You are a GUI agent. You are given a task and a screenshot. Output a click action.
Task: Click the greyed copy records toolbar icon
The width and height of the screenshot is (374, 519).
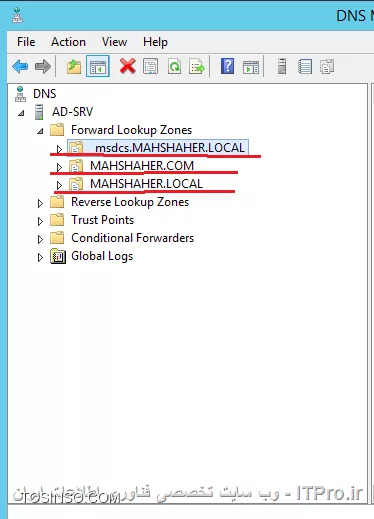pos(327,66)
